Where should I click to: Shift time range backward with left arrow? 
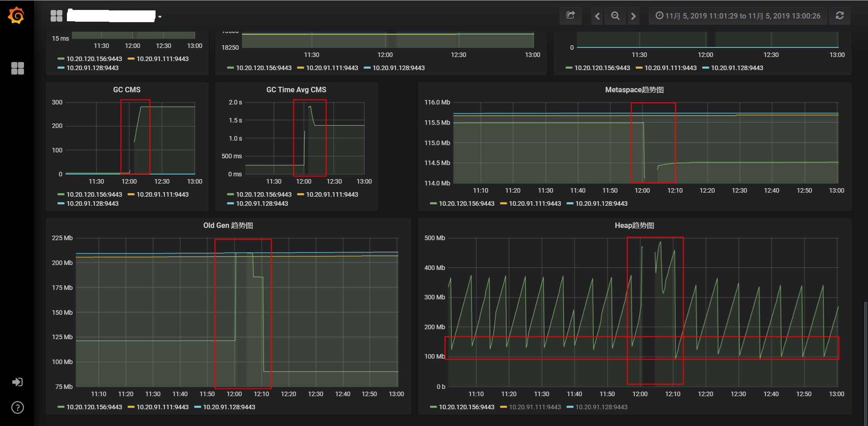pyautogui.click(x=597, y=16)
